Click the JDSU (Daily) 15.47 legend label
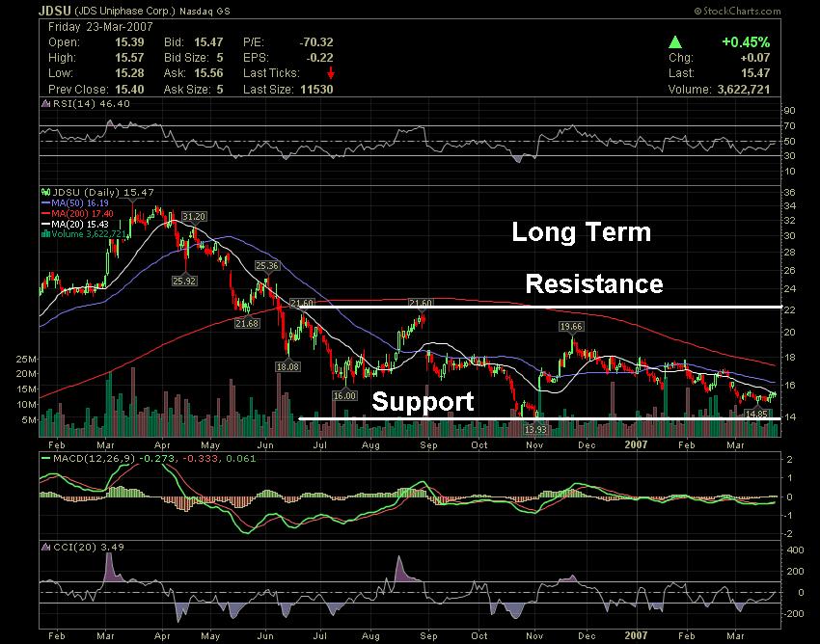This screenshot has width=820, height=644. tap(103, 193)
